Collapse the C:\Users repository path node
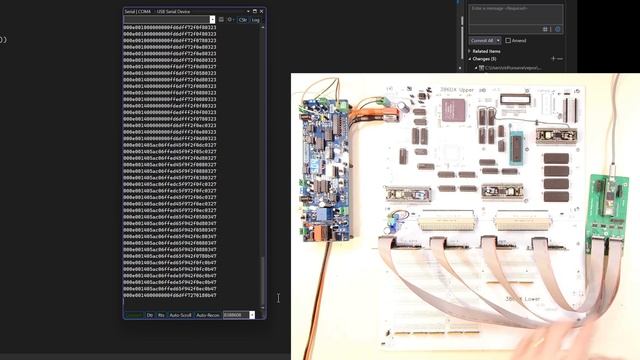 click(x=476, y=68)
